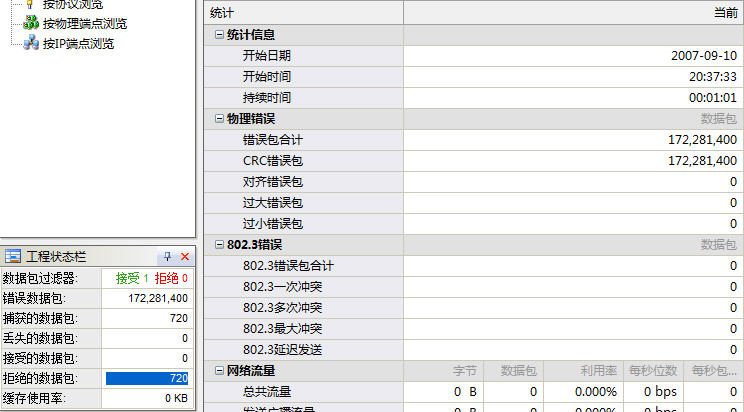The width and height of the screenshot is (744, 412).
Task: Select the 过小错误包 row
Action: click(x=474, y=224)
